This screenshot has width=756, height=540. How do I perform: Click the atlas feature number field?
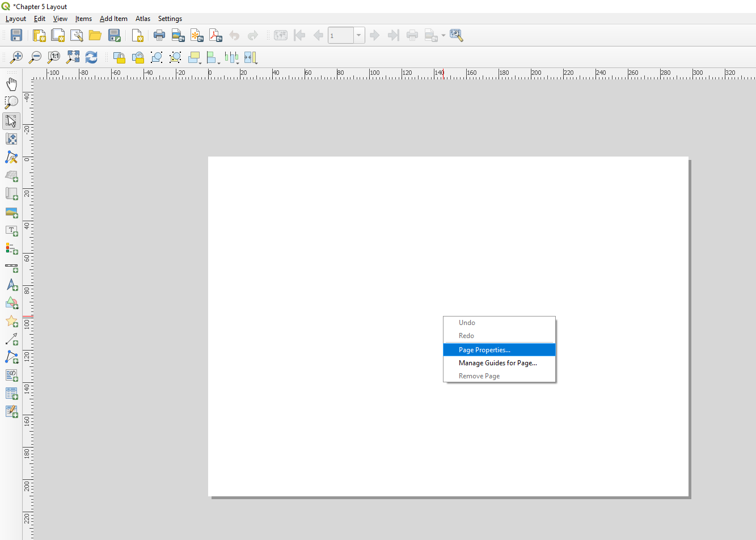341,35
